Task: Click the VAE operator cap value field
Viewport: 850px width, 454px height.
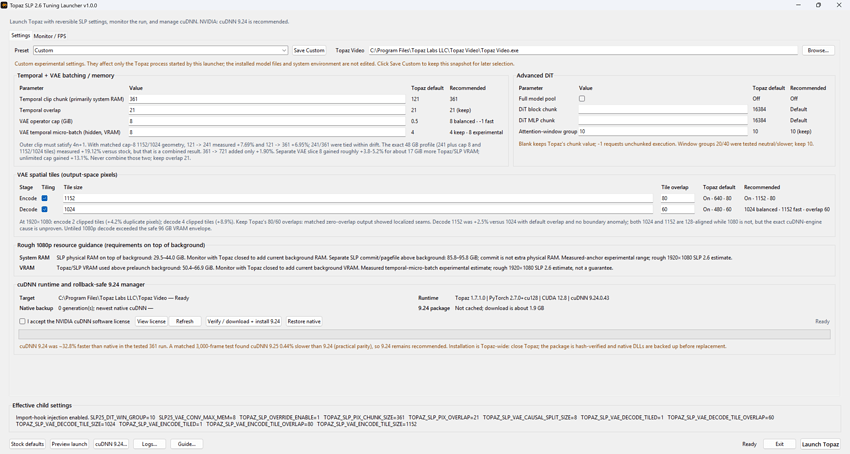Action: pos(267,121)
